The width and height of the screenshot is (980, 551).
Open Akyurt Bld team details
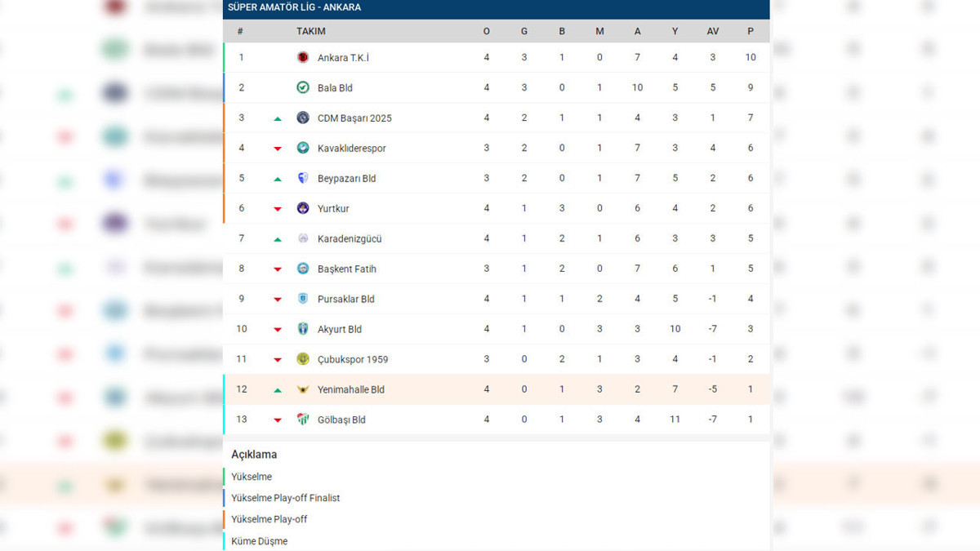(x=340, y=329)
